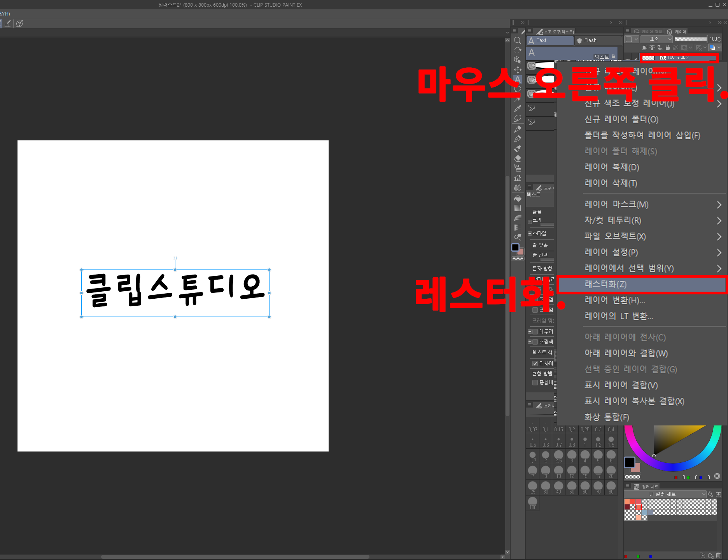Select brush size 0.5 preset

pyautogui.click(x=533, y=441)
